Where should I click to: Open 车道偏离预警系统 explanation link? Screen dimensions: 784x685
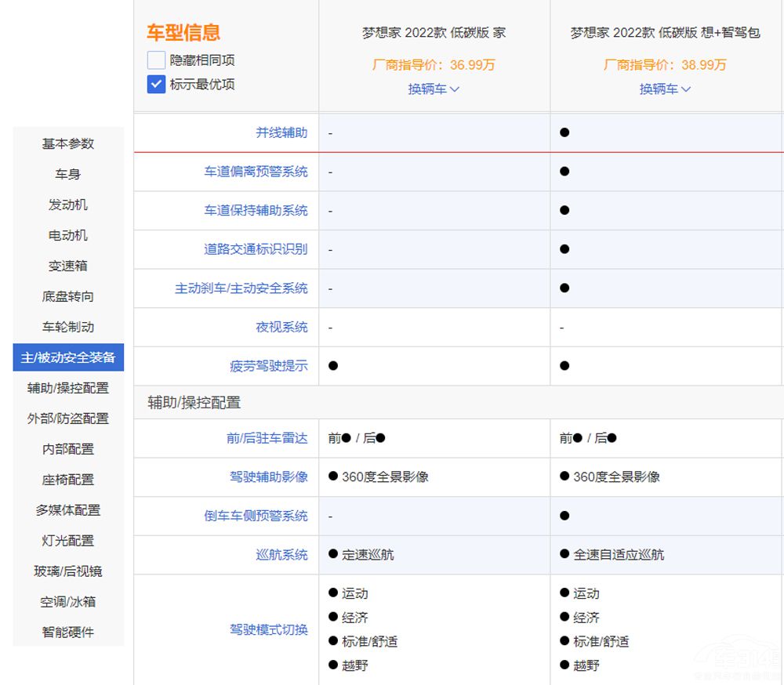(256, 172)
